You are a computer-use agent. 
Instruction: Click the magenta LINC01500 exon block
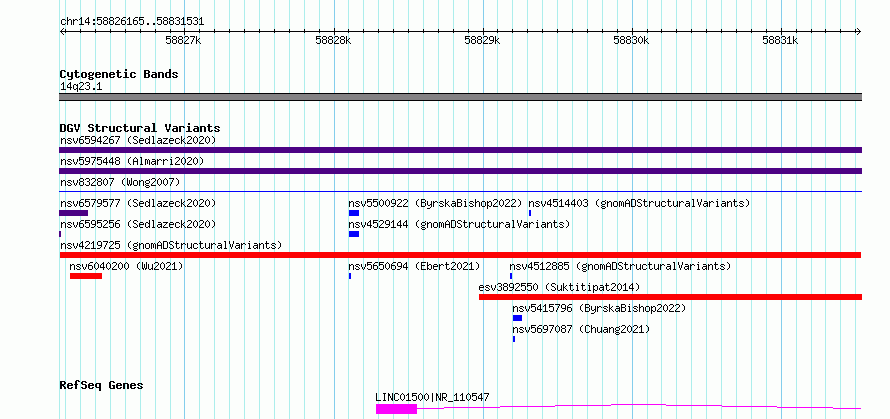point(396,409)
